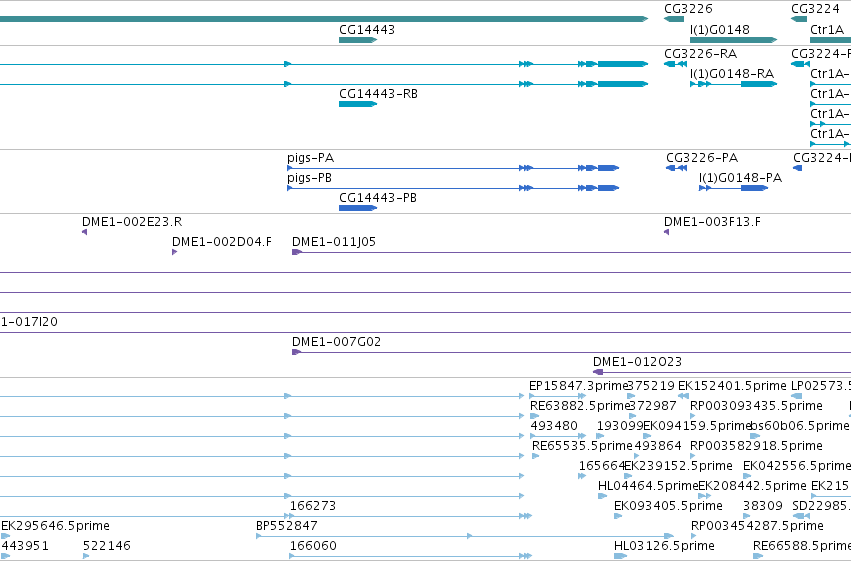
Task: Select transcript l(1)G0148-RA label
Action: point(732,74)
